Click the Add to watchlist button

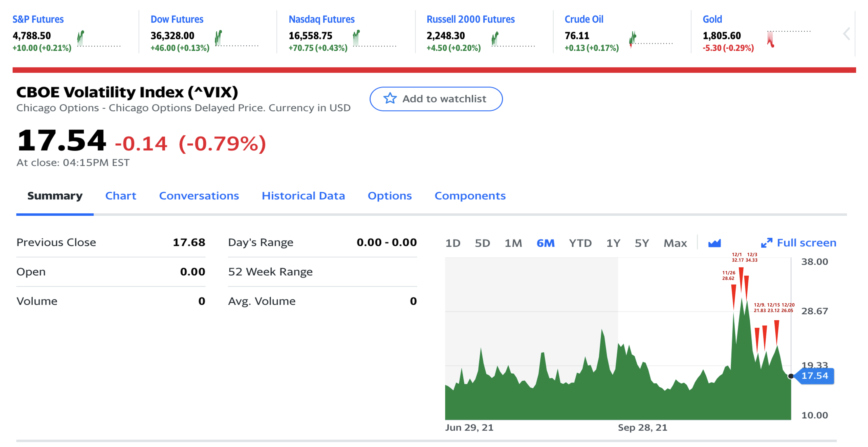point(436,99)
